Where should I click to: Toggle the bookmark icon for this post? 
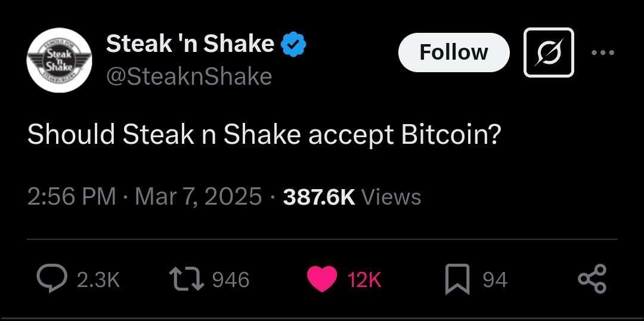457,279
